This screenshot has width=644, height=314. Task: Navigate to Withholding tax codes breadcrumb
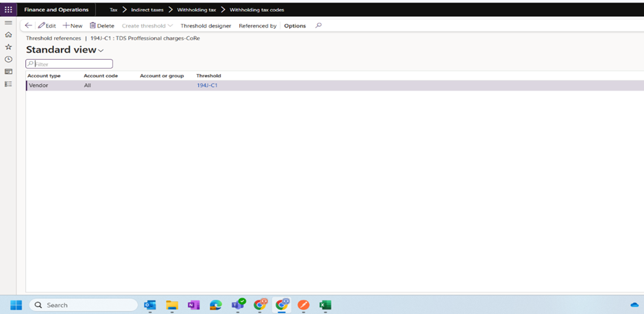pyautogui.click(x=256, y=10)
